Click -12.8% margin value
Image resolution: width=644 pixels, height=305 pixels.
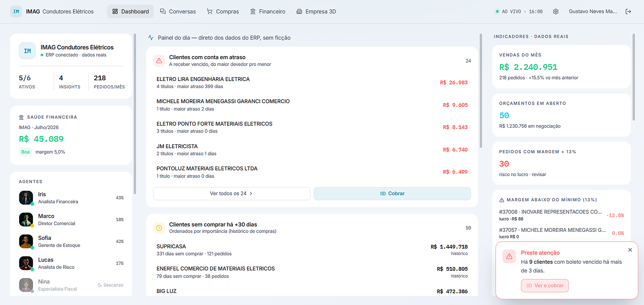tap(615, 215)
